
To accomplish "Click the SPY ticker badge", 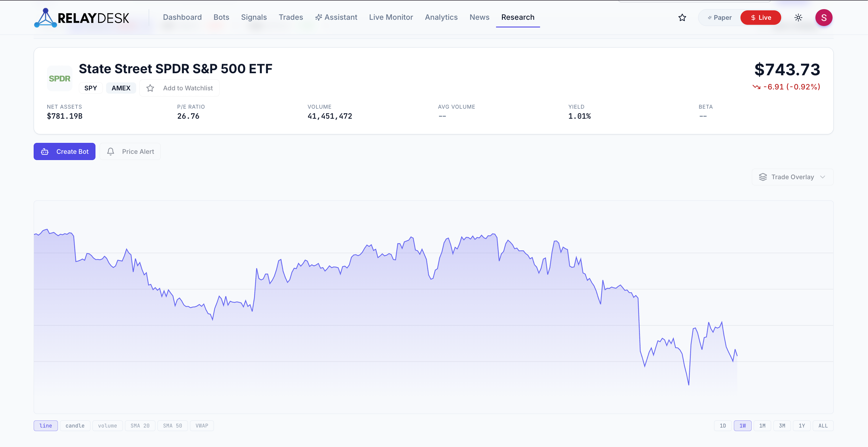I will [91, 88].
